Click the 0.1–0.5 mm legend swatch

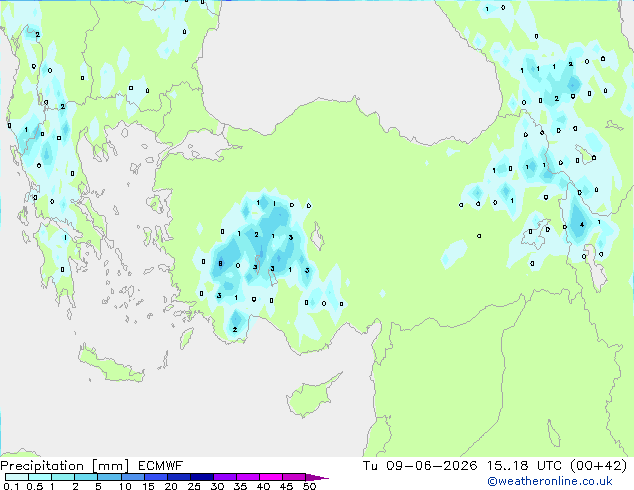click(x=17, y=477)
